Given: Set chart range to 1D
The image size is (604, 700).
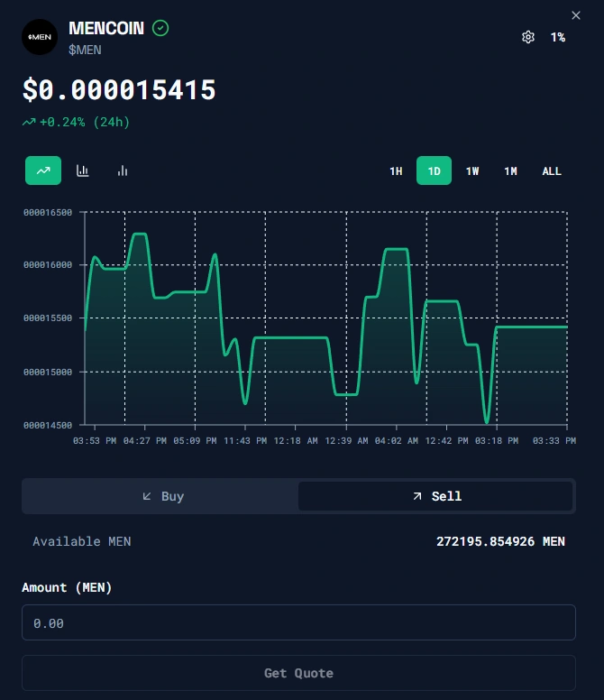Looking at the screenshot, I should click(434, 170).
